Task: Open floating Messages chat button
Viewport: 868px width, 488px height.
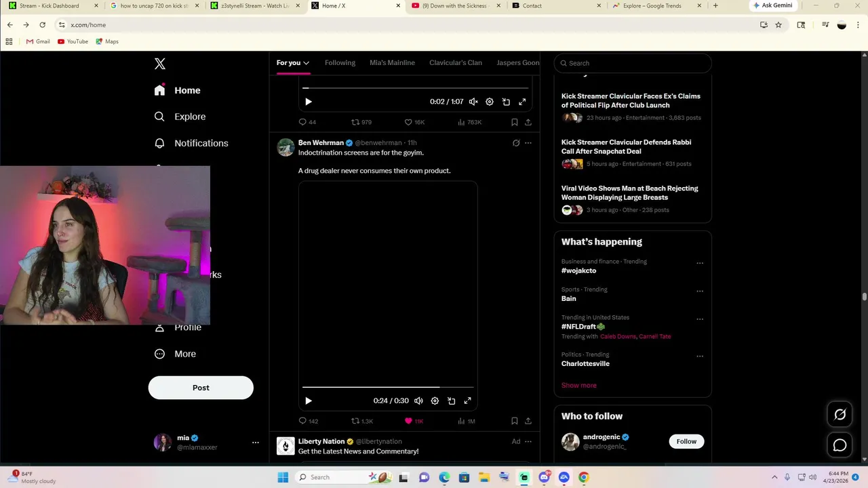Action: (x=840, y=445)
